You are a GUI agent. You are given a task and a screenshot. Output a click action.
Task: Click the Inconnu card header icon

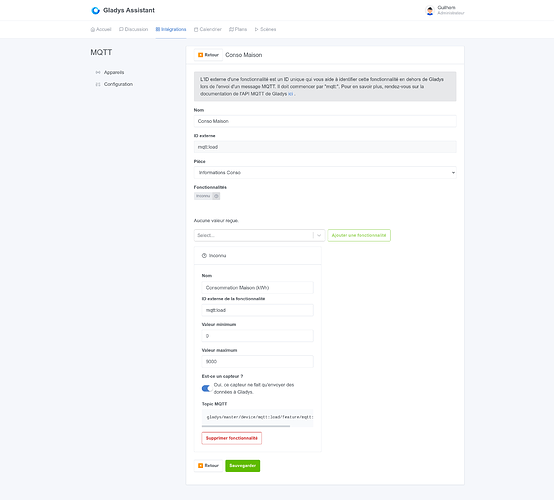[204, 255]
